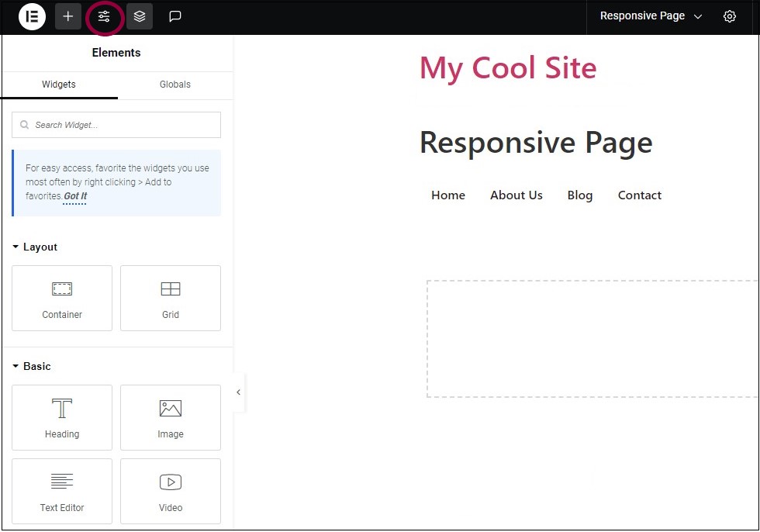Viewport: 760px width, 532px height.
Task: Click the Elementor logo icon
Action: point(32,16)
